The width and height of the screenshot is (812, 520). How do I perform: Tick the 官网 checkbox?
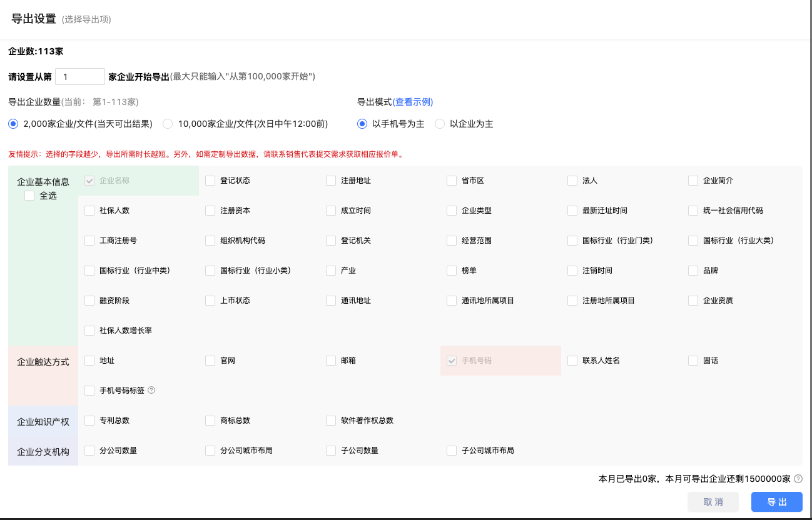click(210, 361)
